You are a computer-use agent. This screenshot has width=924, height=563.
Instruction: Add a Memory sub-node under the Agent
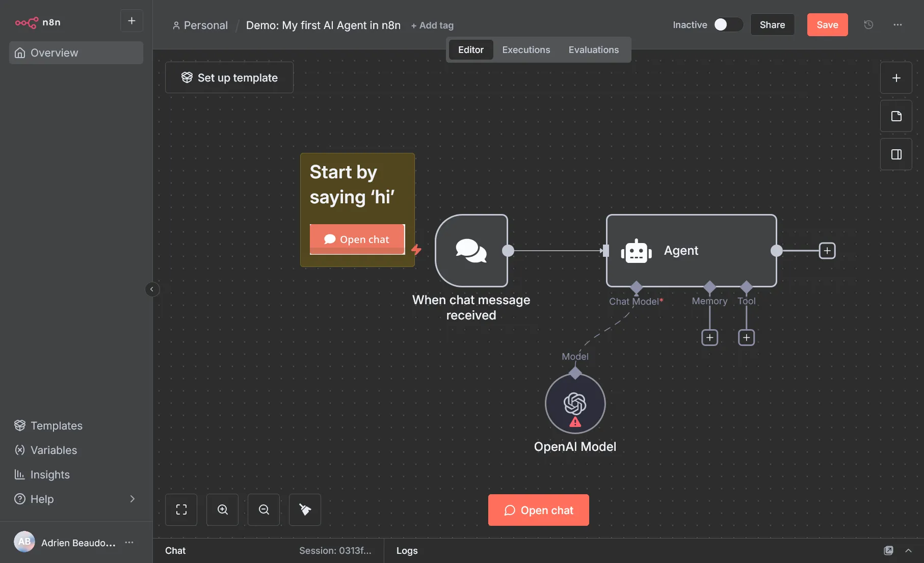pyautogui.click(x=709, y=337)
